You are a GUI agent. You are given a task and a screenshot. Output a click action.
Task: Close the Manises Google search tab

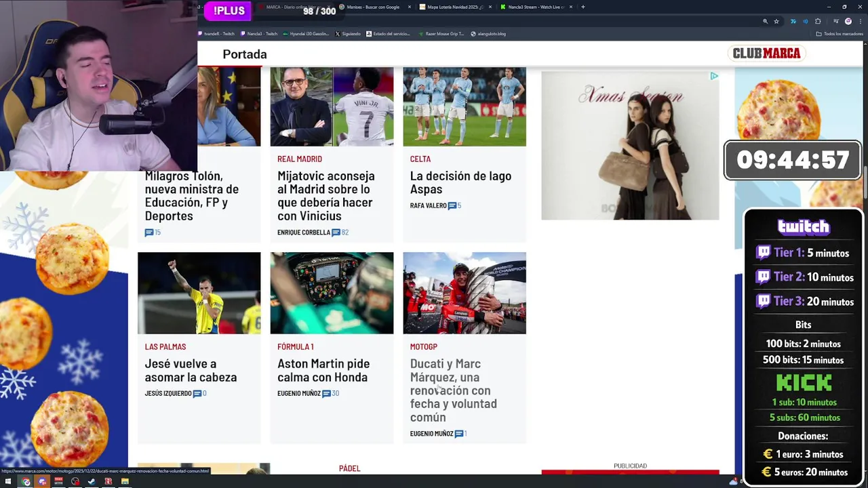point(410,7)
